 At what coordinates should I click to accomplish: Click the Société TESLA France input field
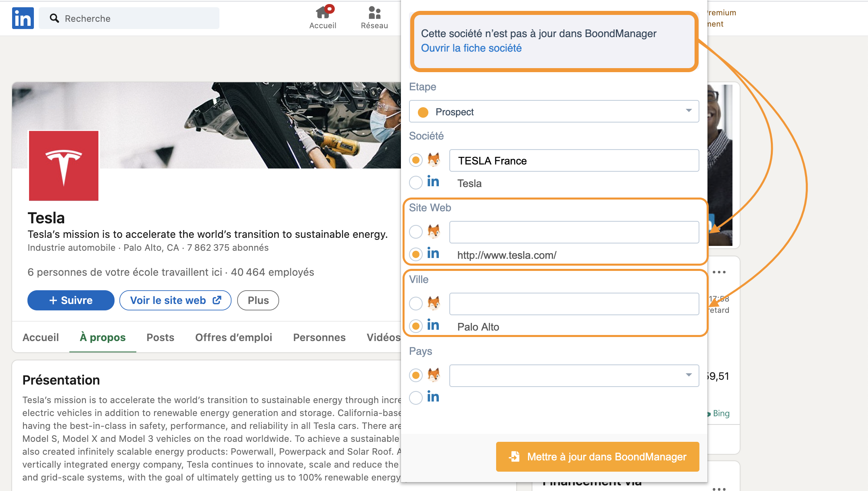574,160
